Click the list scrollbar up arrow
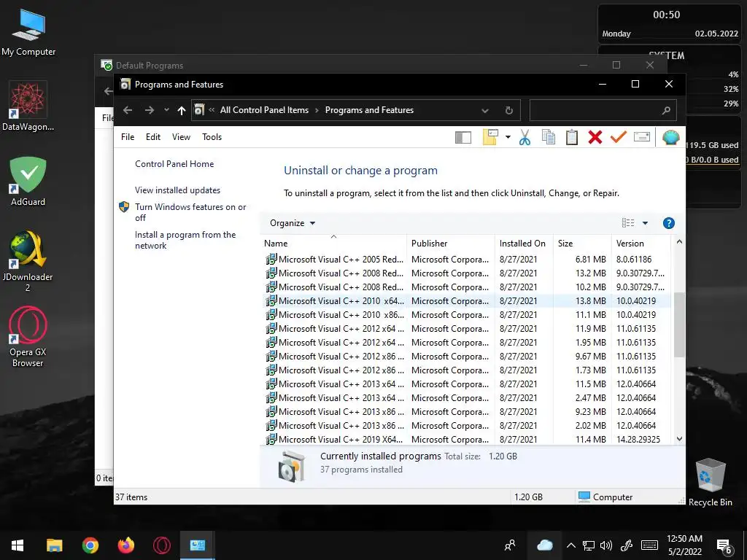The width and height of the screenshot is (747, 560). coord(679,241)
